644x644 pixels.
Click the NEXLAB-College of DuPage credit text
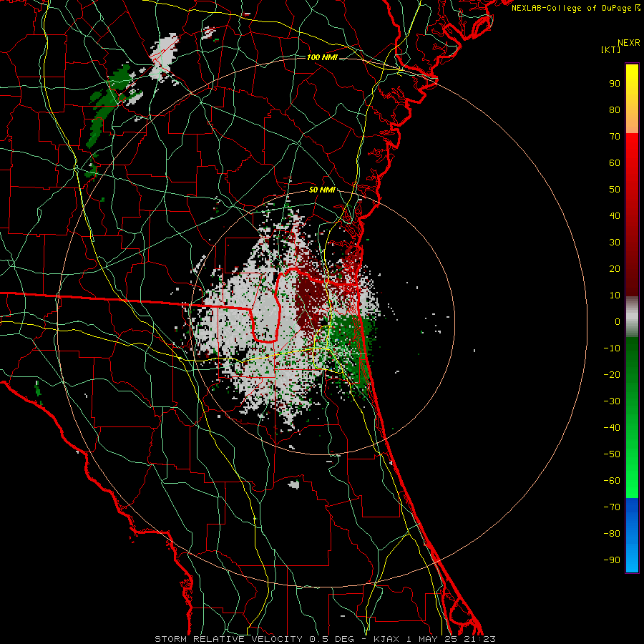pos(575,8)
